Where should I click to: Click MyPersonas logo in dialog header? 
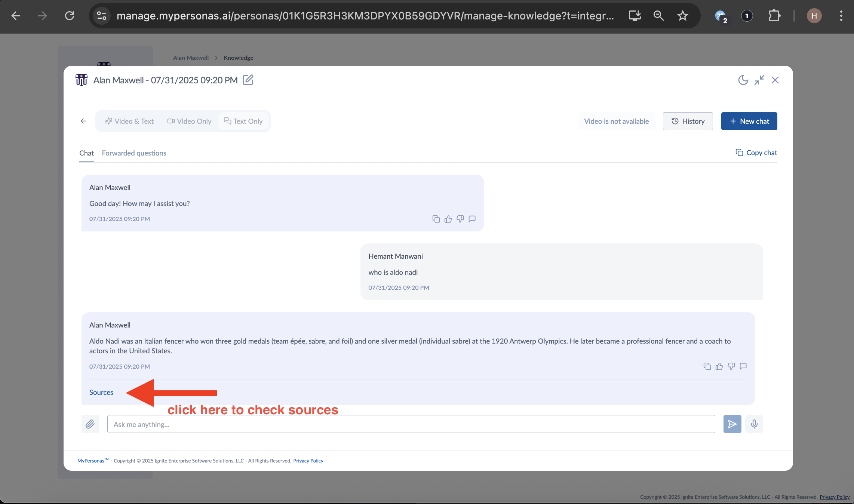81,80
